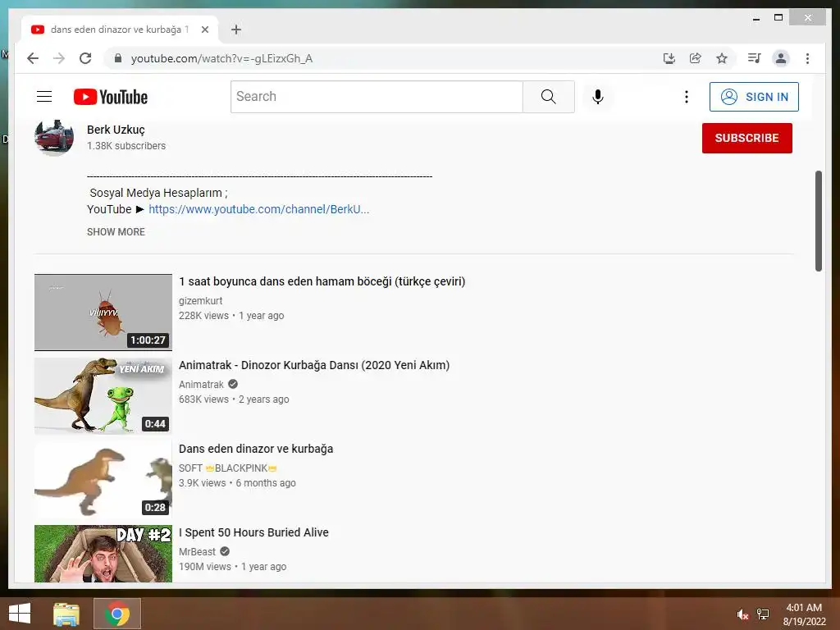Open the media controls icon in Chrome toolbar

click(755, 58)
